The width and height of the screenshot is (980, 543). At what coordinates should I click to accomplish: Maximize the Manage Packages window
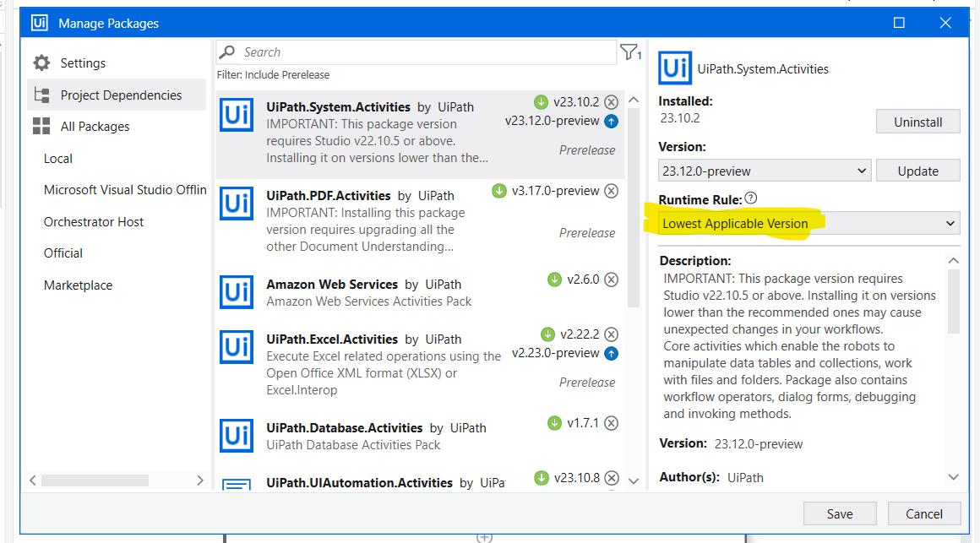click(899, 23)
